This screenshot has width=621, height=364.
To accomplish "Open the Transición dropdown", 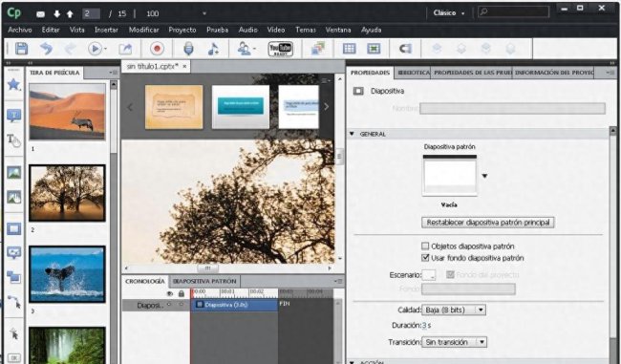I will (x=454, y=342).
